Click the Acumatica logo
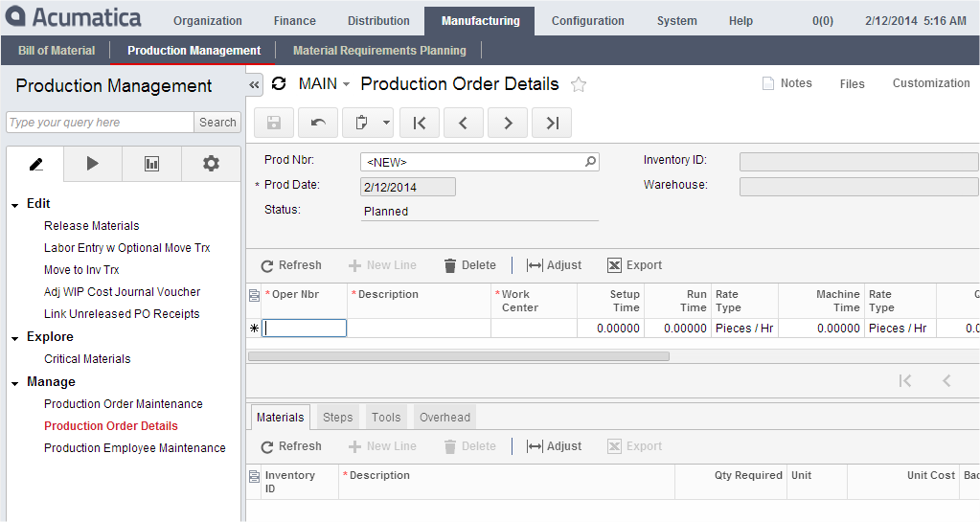Viewport: 980px width, 522px height. [73, 17]
